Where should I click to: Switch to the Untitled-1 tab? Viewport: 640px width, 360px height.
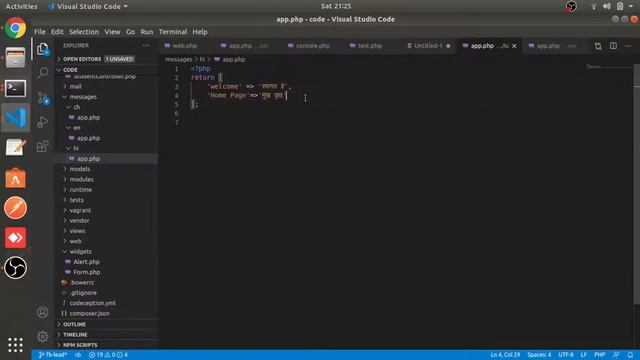point(429,46)
